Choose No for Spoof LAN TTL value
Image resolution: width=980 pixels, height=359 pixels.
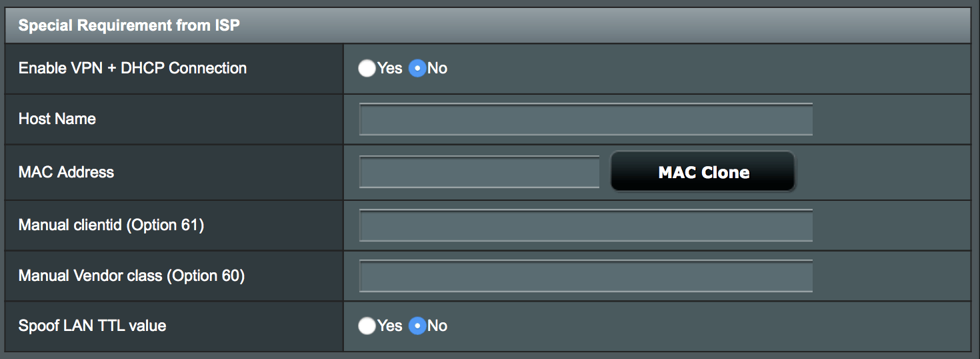(x=417, y=326)
